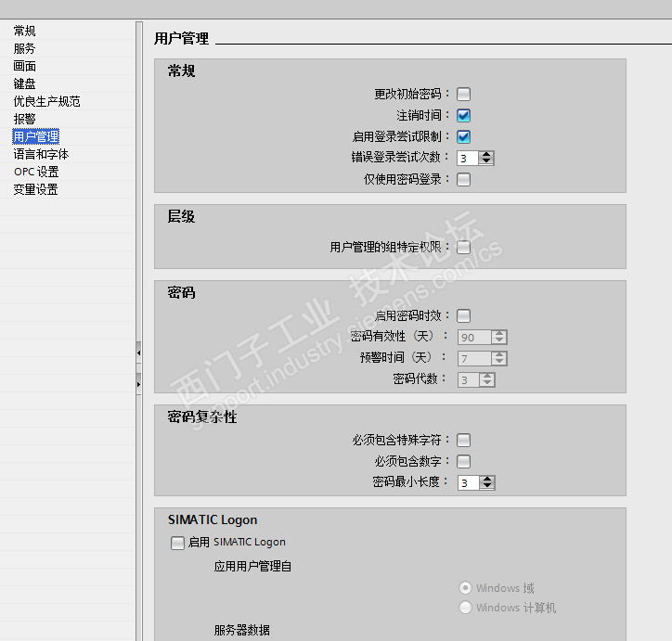
Task: Select 键盘 in the navigation list
Action: point(24,83)
